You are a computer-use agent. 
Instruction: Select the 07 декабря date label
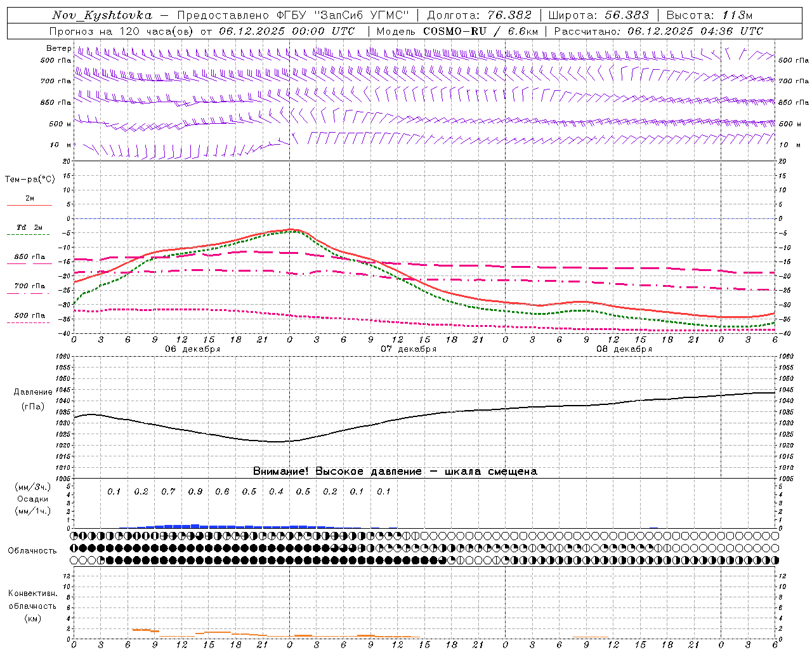409,349
